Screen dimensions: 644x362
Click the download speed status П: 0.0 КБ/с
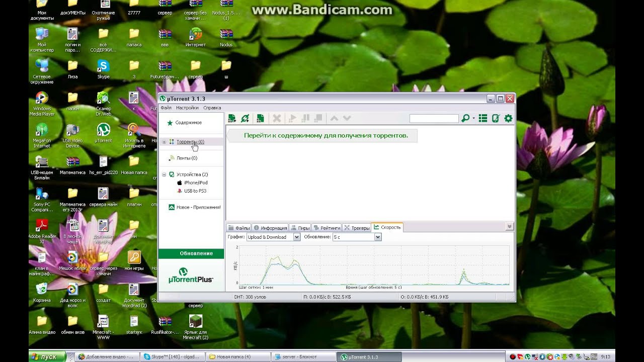pos(327,297)
